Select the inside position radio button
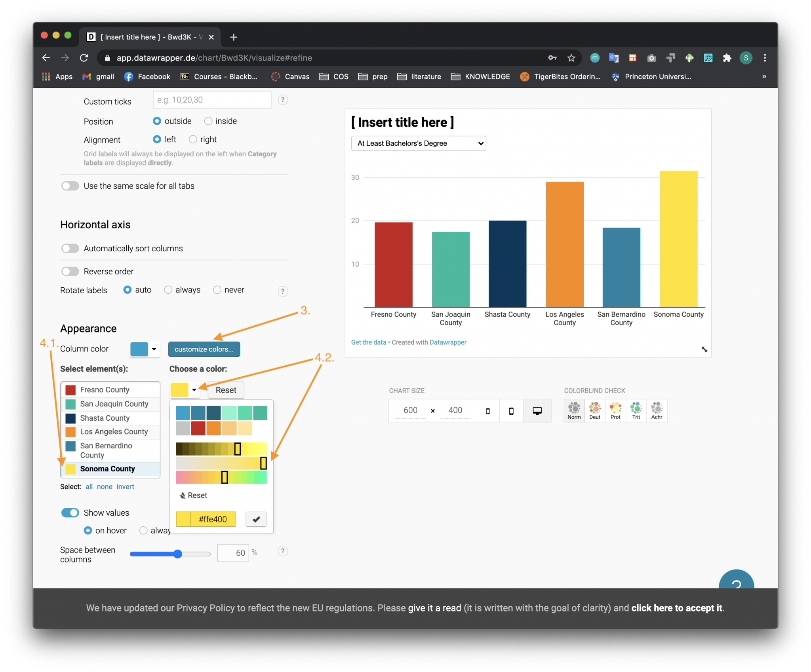Screen dimensions: 811x672 pyautogui.click(x=208, y=121)
